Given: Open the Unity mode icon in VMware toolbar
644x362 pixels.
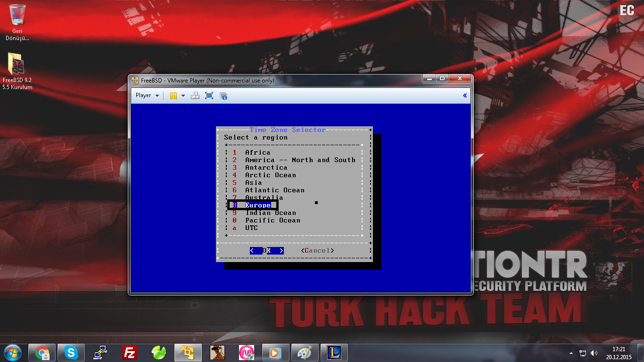Looking at the screenshot, I should (x=224, y=96).
